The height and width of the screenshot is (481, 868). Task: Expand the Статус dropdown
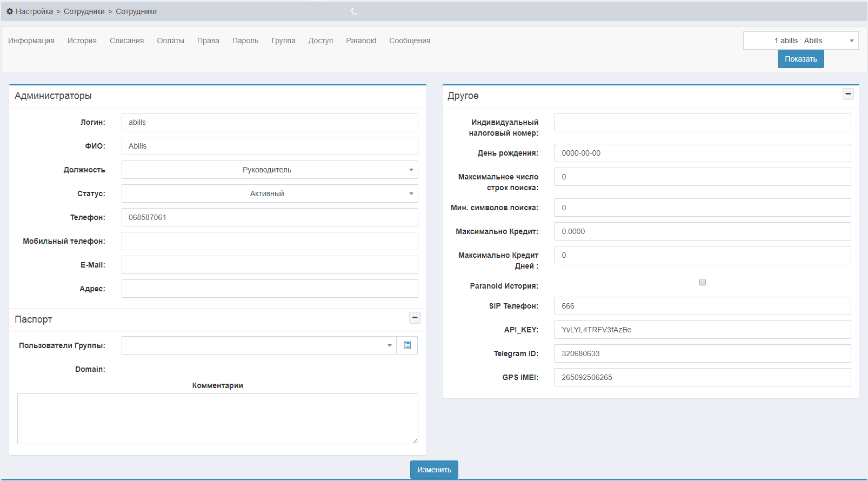pyautogui.click(x=270, y=193)
